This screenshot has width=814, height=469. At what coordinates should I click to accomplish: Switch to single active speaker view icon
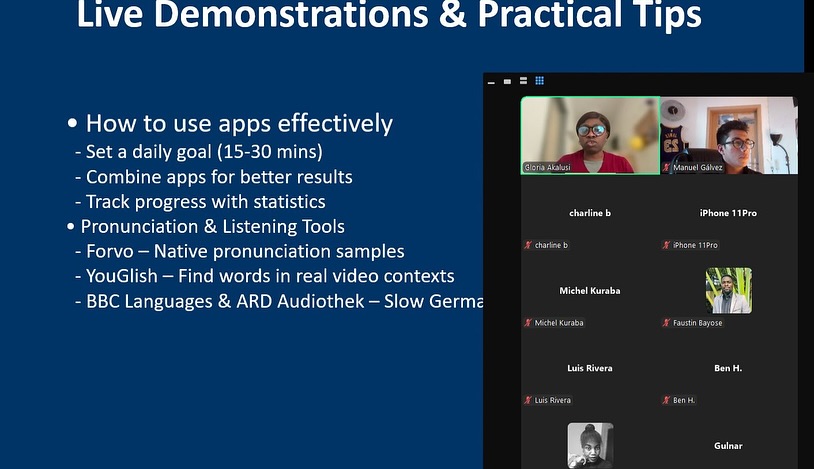pyautogui.click(x=507, y=82)
